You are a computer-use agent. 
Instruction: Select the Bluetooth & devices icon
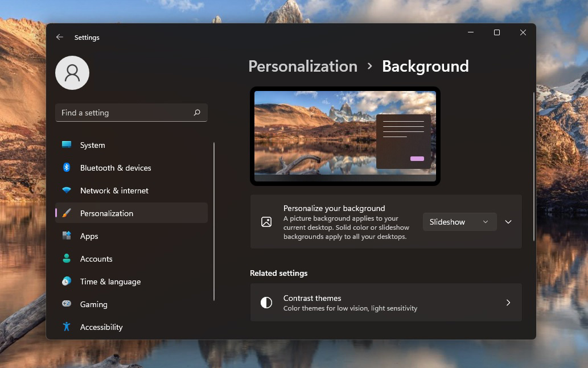coord(67,168)
